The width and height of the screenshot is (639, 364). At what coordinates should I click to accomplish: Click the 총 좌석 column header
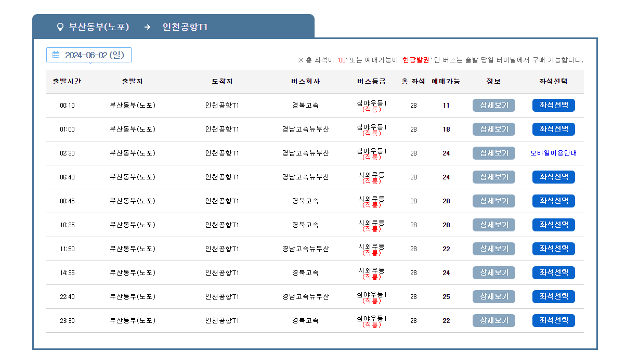click(413, 82)
